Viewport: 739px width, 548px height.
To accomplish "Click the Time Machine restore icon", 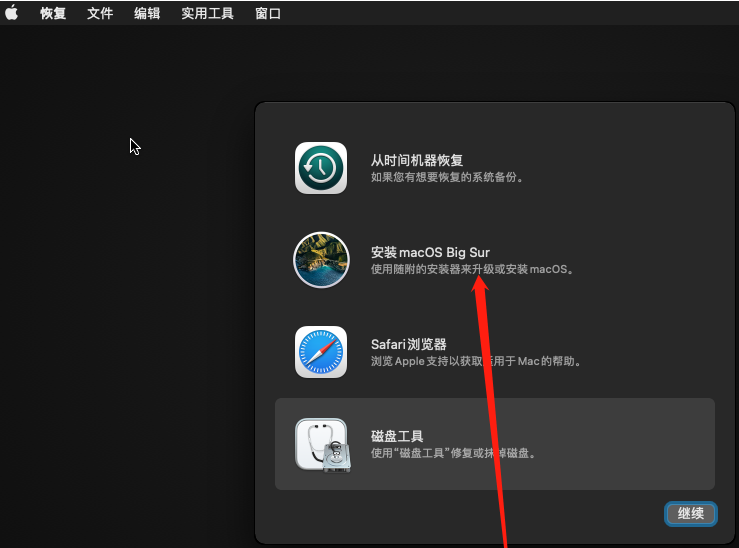I will click(321, 168).
